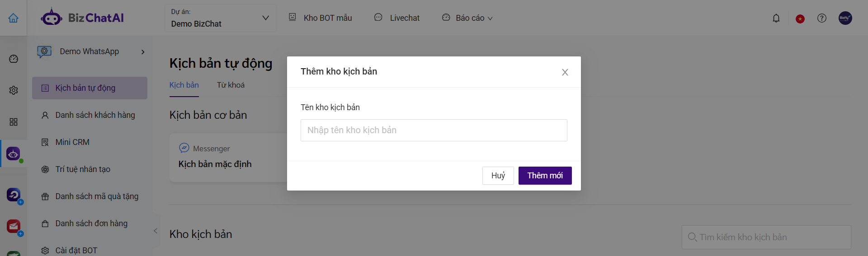Image resolution: width=868 pixels, height=256 pixels.
Task: Click the Tên kho kịch bản input field
Action: pos(434,130)
